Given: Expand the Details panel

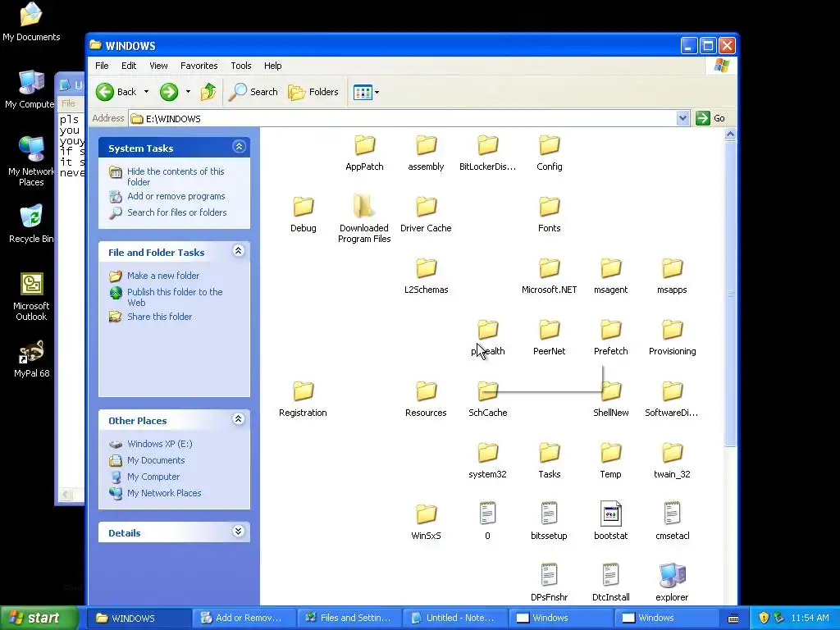Looking at the screenshot, I should point(239,531).
